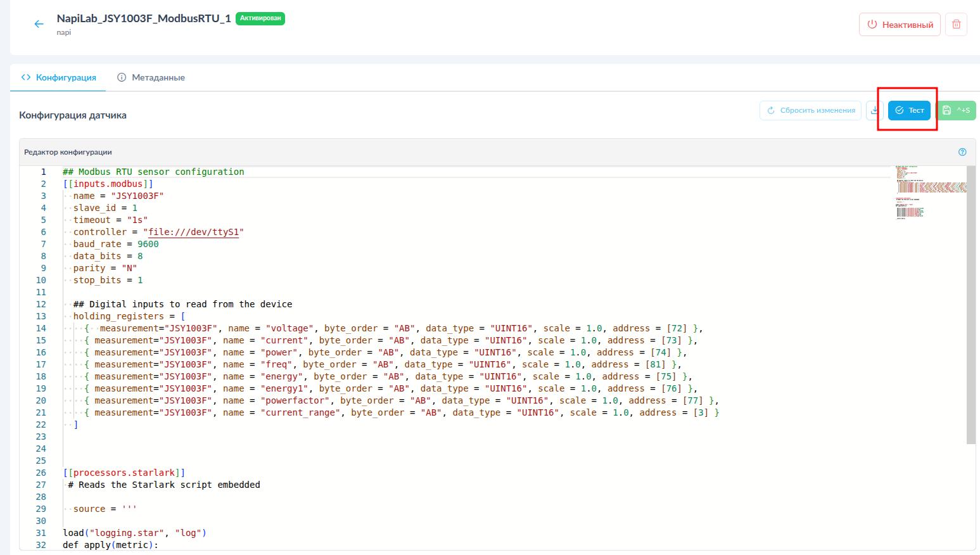This screenshot has width=980, height=555.
Task: Open the Конфигурация tab
Action: pyautogui.click(x=59, y=77)
